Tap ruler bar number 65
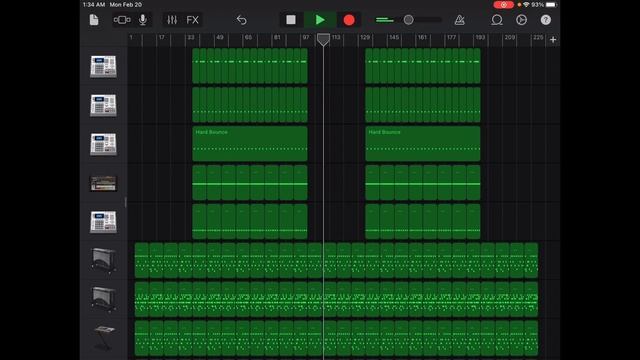Screen dimensions: 640x360 pyautogui.click(x=249, y=37)
